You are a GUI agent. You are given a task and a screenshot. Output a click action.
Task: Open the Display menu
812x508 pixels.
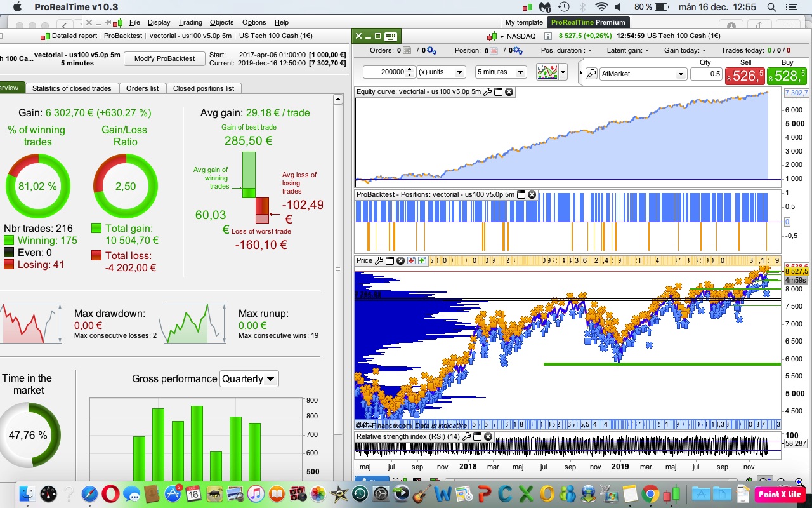click(x=159, y=22)
